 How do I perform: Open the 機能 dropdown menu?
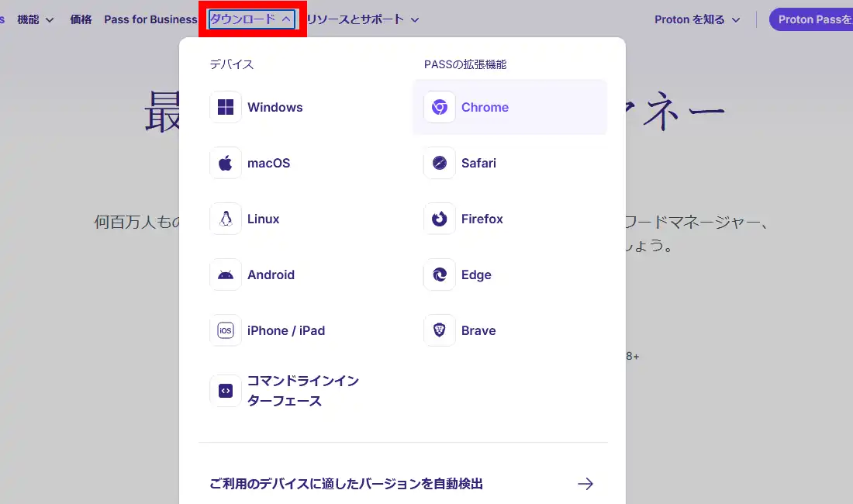tap(36, 19)
